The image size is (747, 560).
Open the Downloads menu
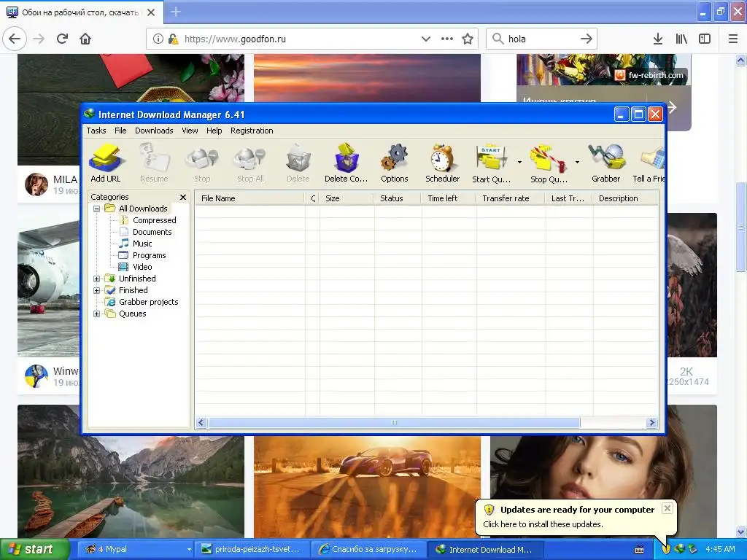click(154, 131)
